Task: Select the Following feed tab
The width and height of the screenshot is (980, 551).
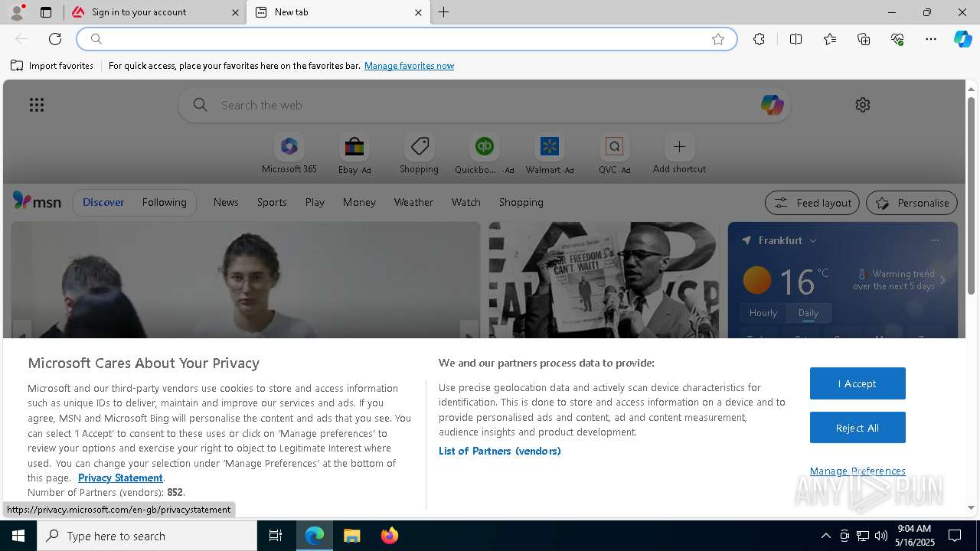Action: (x=164, y=202)
